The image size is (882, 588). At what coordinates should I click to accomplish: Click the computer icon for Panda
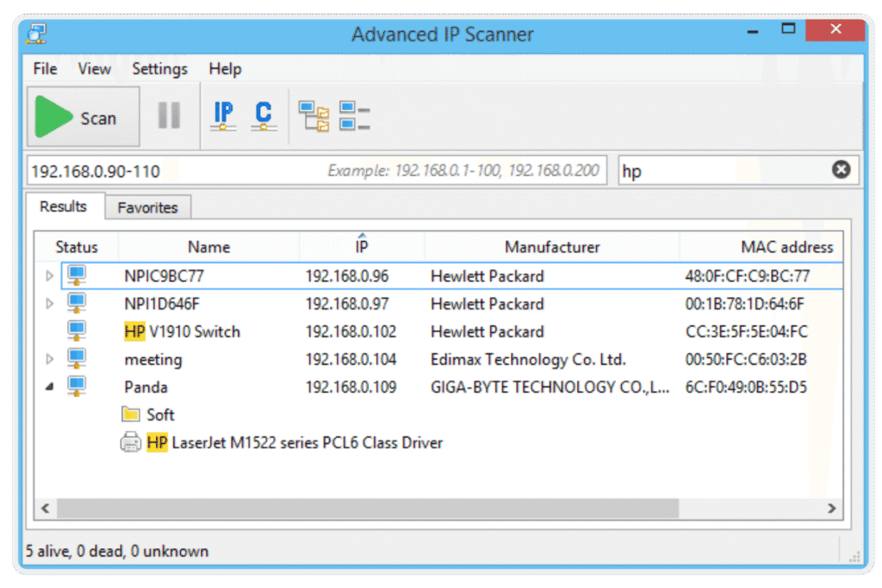coord(77,387)
